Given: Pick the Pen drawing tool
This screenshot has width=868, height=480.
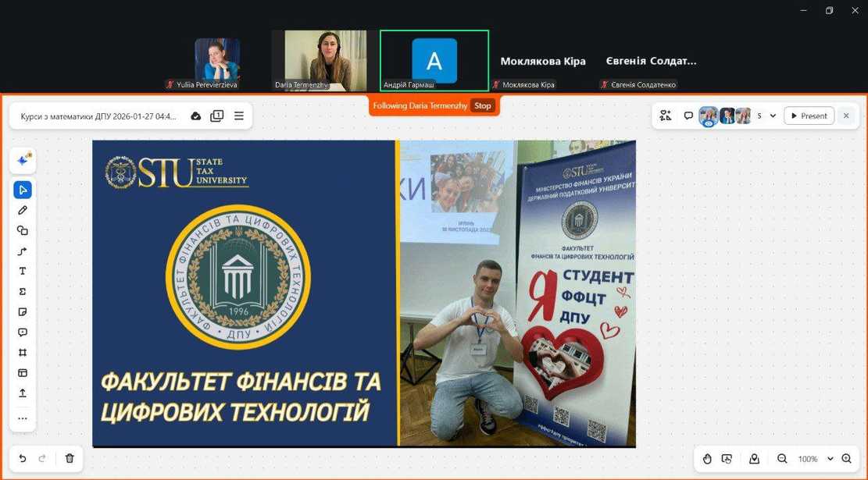Looking at the screenshot, I should coord(22,209).
